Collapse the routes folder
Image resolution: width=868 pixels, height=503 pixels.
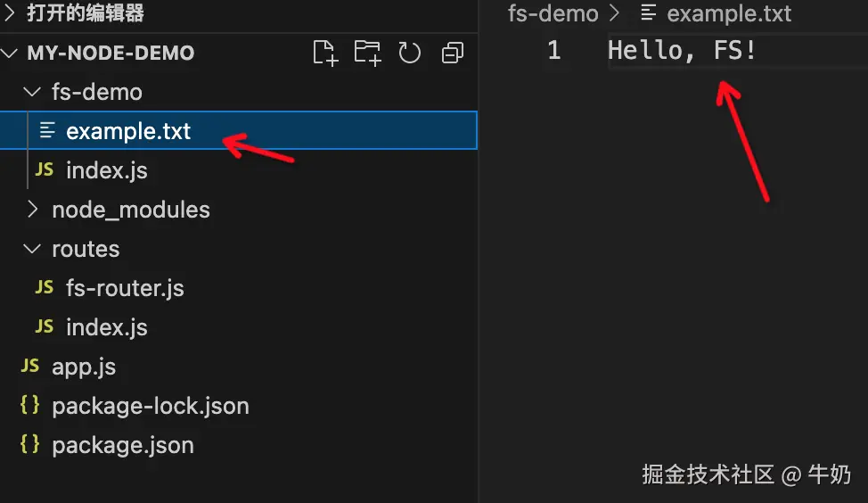point(33,249)
